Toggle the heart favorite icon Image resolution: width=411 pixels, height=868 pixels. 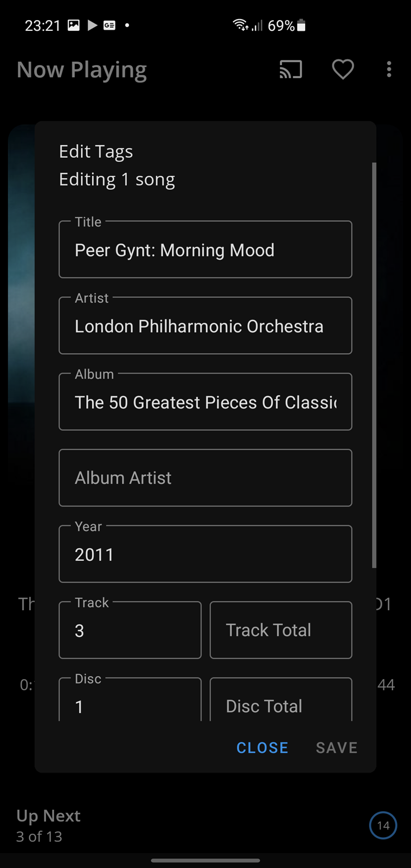[x=343, y=69]
